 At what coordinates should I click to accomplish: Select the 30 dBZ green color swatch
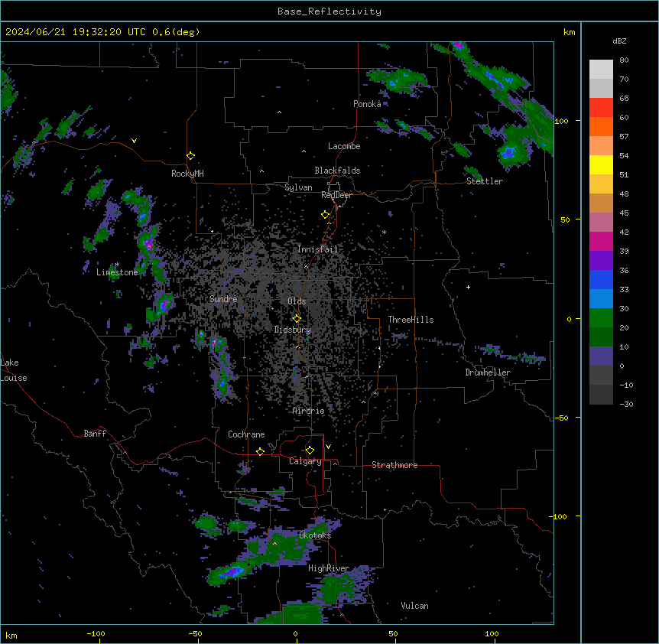(x=601, y=318)
